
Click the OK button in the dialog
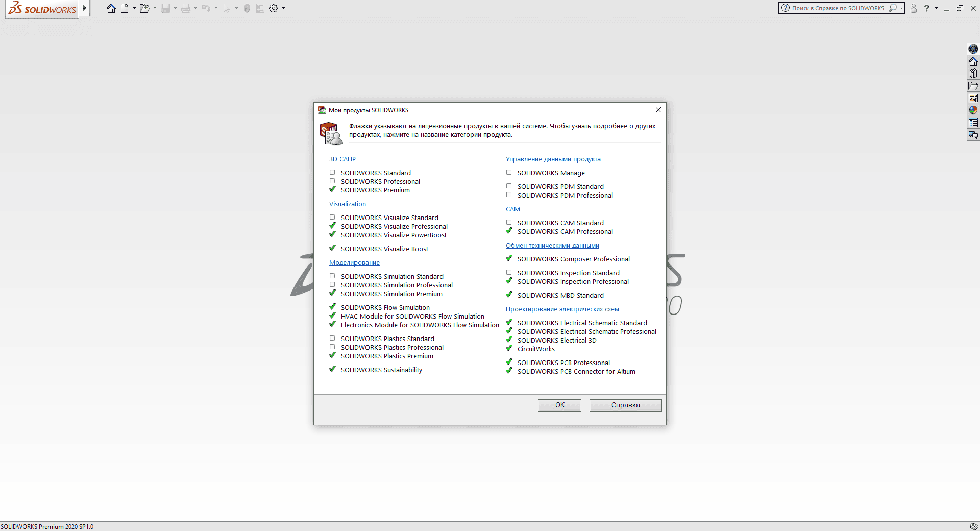pos(559,405)
